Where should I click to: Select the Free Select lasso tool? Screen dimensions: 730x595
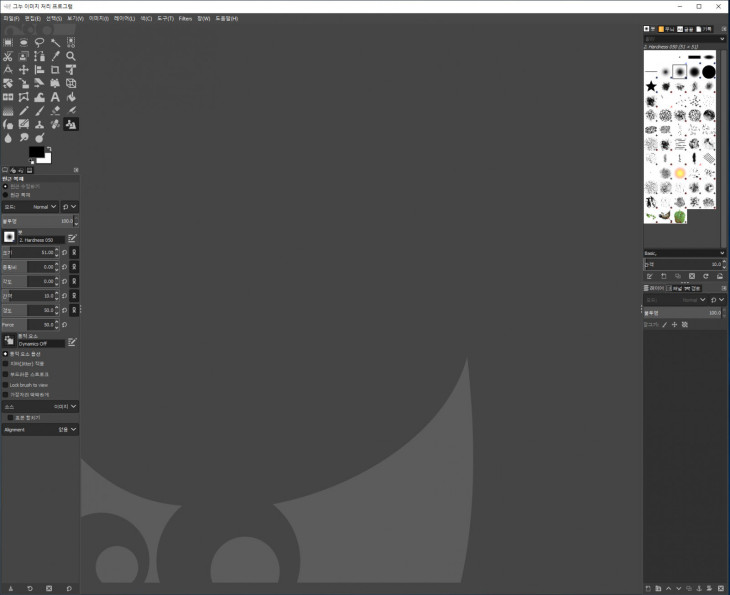point(40,42)
